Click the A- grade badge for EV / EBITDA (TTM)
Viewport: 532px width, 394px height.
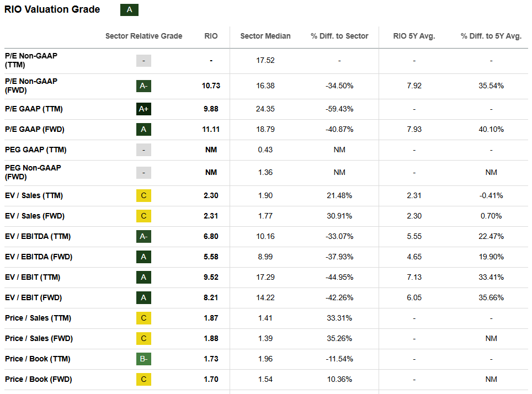click(143, 236)
